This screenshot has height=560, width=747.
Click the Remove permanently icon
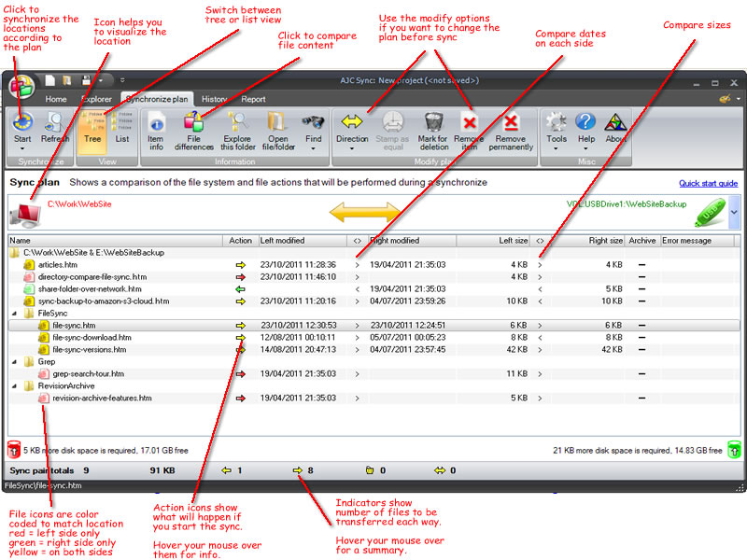click(511, 122)
